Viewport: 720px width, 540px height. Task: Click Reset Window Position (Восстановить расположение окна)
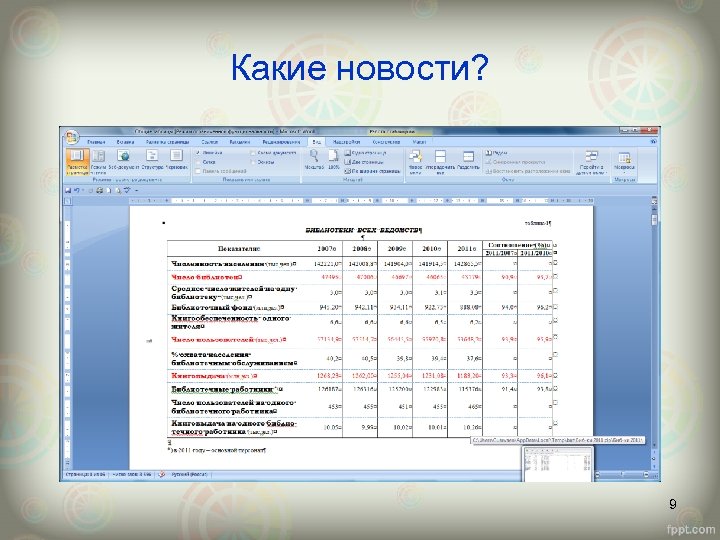pyautogui.click(x=528, y=171)
